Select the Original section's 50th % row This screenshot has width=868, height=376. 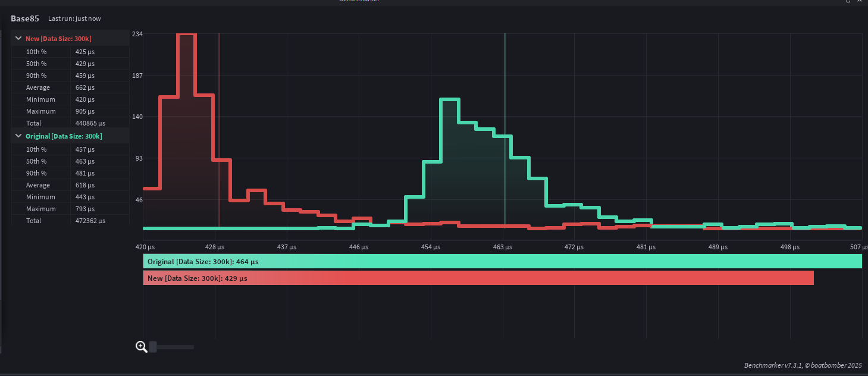pyautogui.click(x=70, y=161)
